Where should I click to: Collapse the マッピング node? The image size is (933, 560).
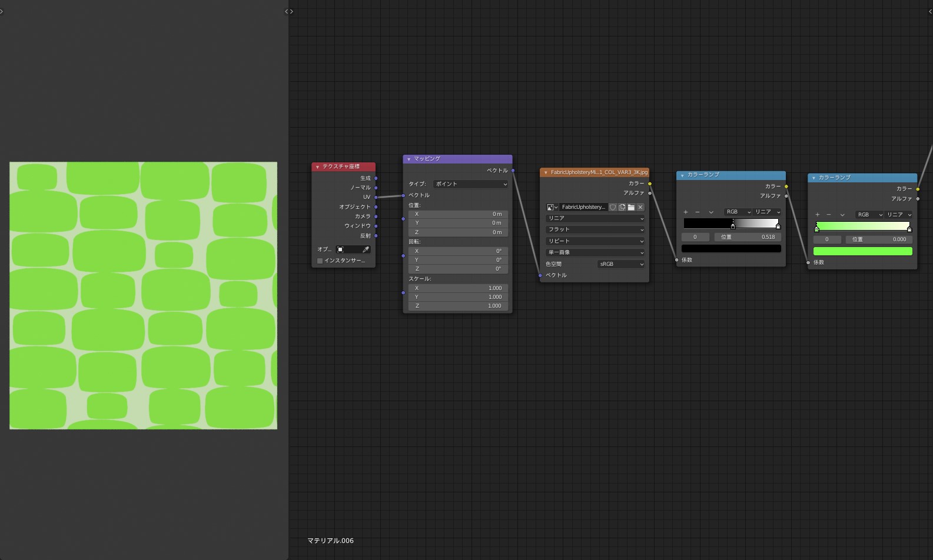409,159
